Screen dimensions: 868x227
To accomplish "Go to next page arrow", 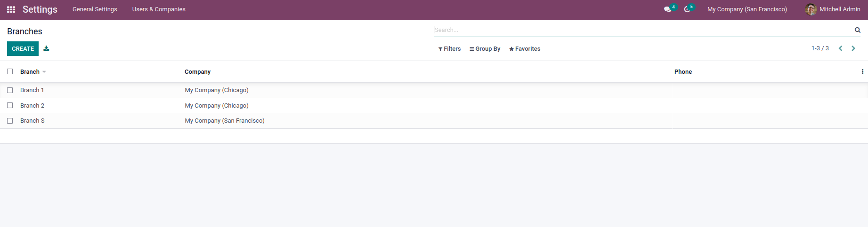I will (x=853, y=48).
